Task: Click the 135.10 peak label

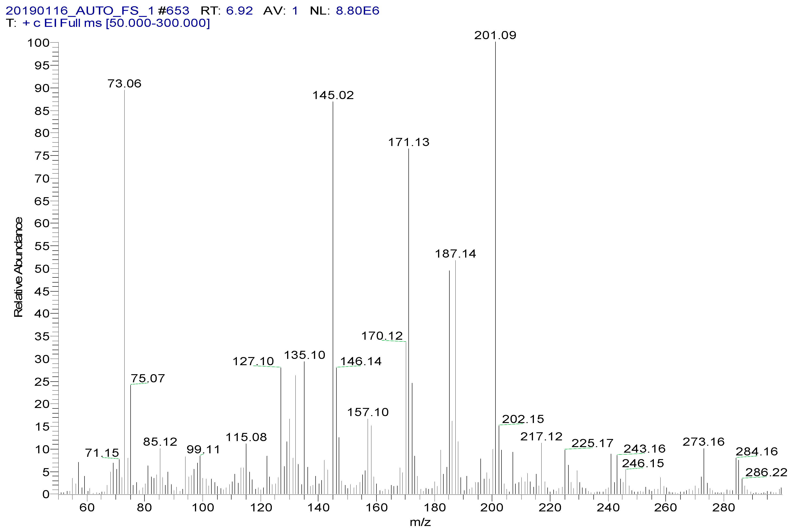Action: tap(304, 355)
